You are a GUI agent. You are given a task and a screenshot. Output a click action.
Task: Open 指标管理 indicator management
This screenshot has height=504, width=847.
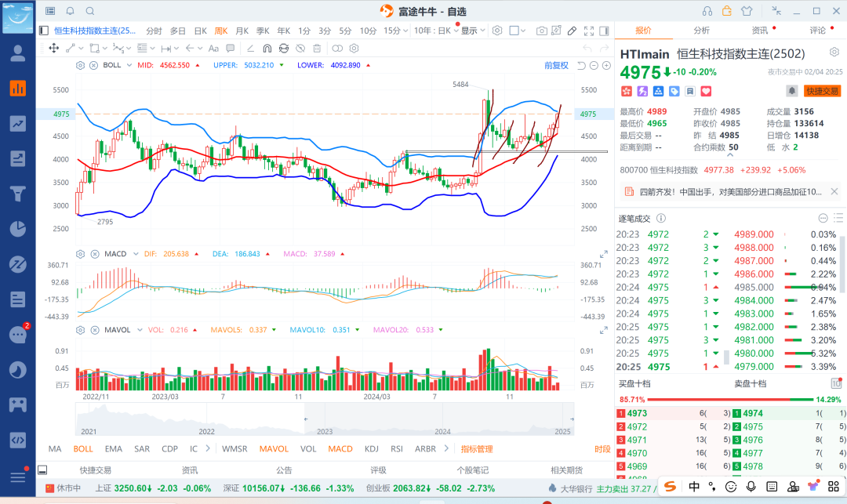pos(477,449)
